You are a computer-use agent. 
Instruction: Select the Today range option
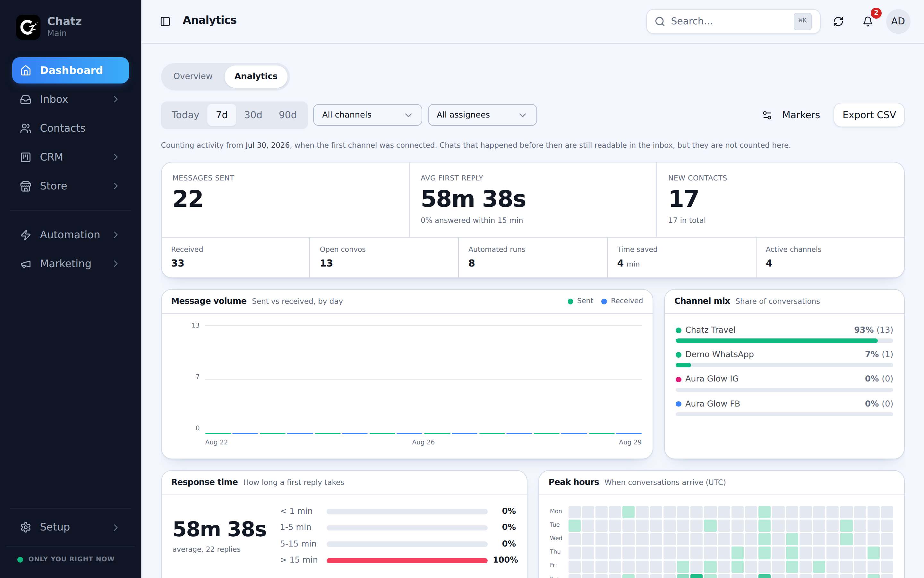pos(185,115)
